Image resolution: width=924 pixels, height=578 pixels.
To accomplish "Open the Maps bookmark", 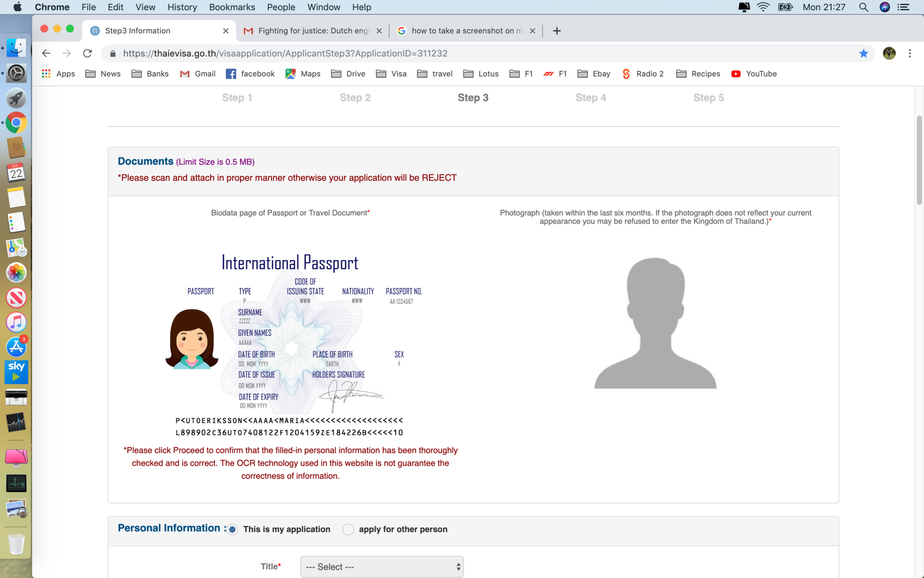I will (x=303, y=74).
